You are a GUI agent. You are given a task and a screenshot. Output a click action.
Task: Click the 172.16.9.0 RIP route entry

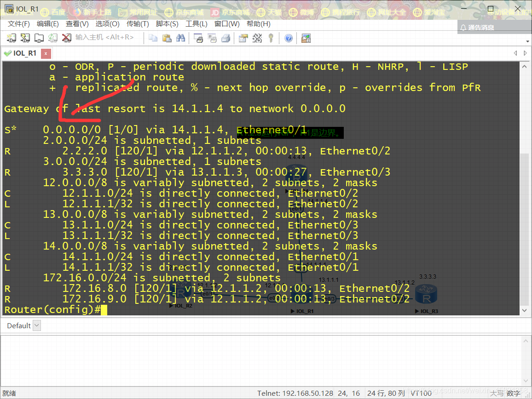[x=207, y=299]
